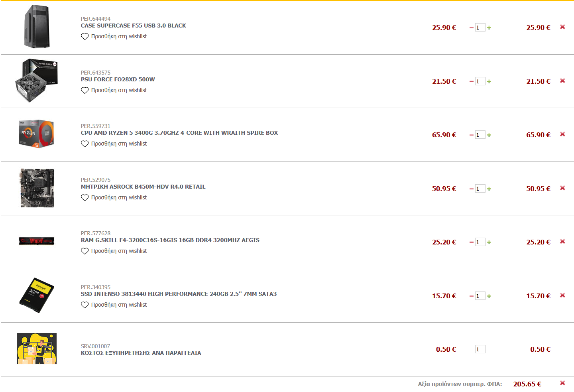Open CPU AMD RYZEN 5 3400G product link
Viewport: 574px width, 392px height.
(x=179, y=133)
